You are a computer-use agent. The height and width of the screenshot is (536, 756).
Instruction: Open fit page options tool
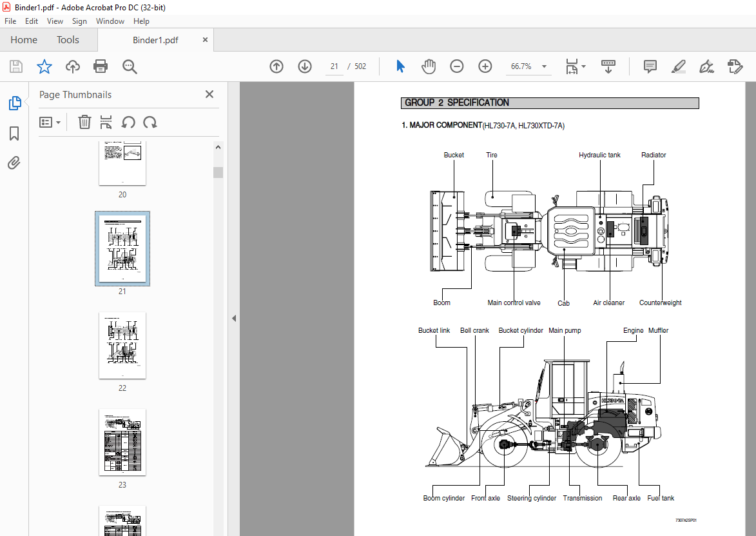click(x=571, y=66)
